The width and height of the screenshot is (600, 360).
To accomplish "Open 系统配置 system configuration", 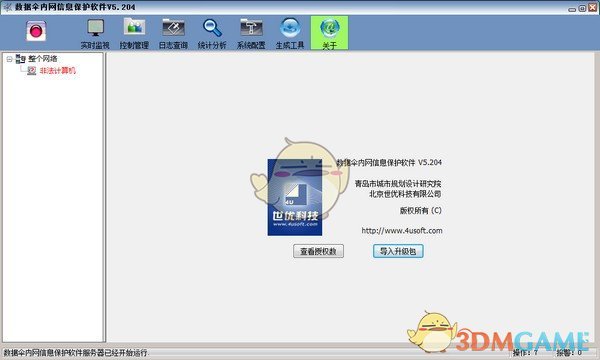I will (251, 34).
